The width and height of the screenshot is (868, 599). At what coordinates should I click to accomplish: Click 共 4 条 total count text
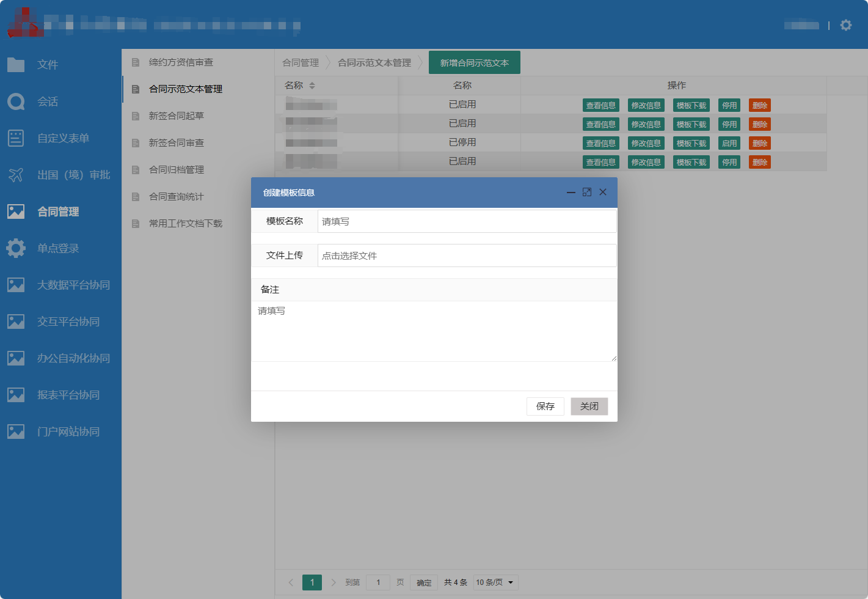pyautogui.click(x=456, y=582)
